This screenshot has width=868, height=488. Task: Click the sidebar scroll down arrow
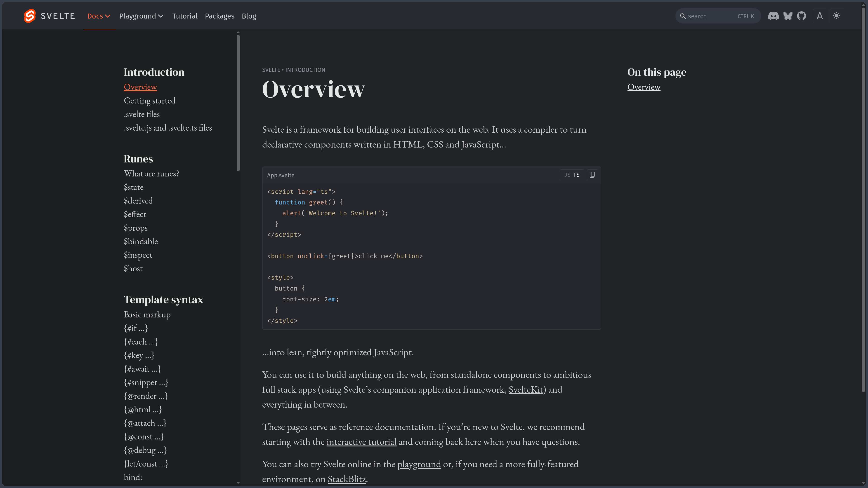[238, 483]
